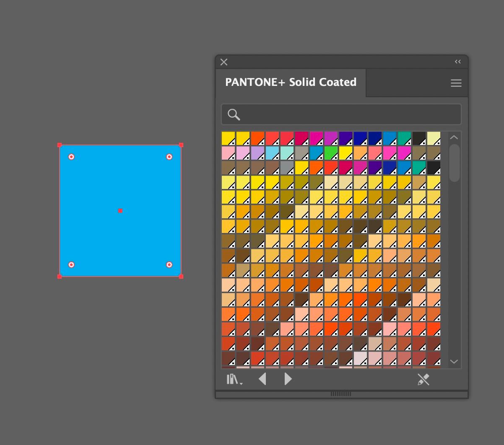Click the rectangle's bottom-right corner handle
This screenshot has height=445, width=504.
(x=181, y=277)
